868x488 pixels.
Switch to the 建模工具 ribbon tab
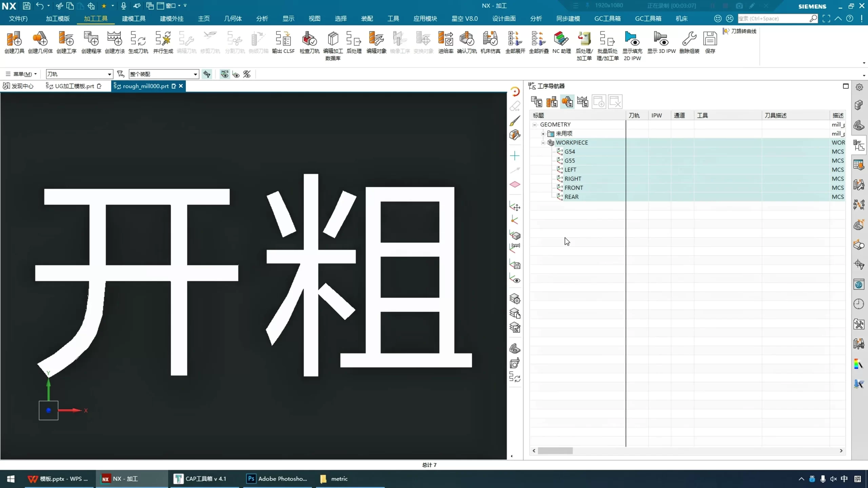point(134,19)
